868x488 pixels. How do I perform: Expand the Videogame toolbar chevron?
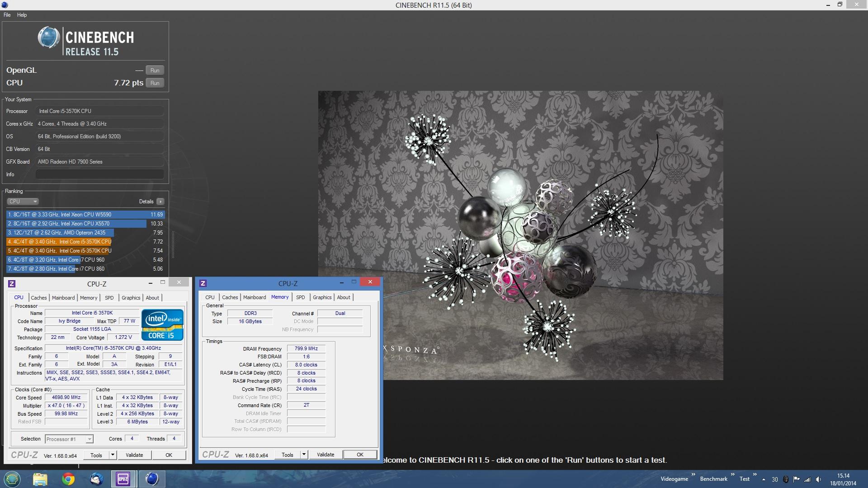[x=693, y=474]
